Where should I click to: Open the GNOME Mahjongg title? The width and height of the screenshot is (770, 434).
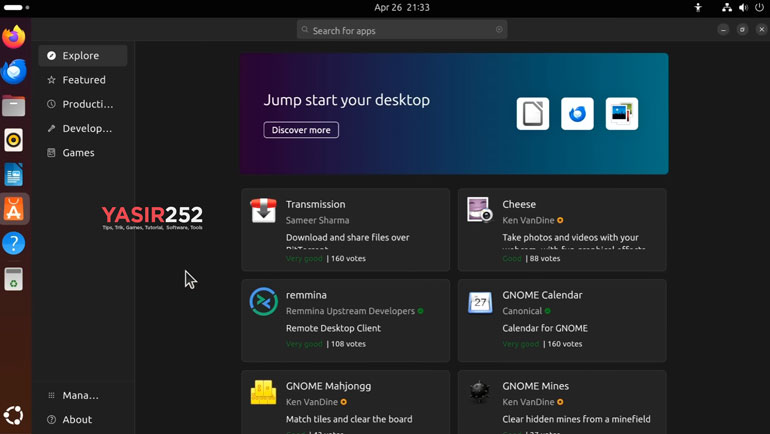pos(329,386)
